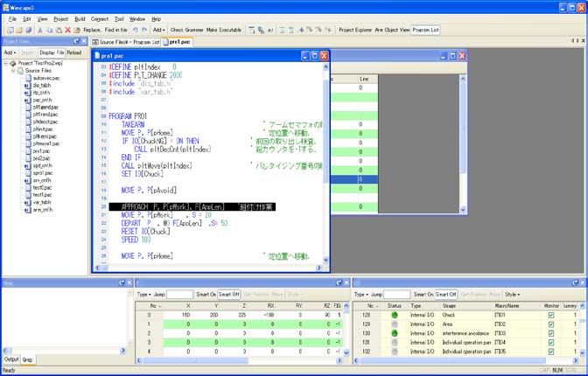This screenshot has height=376, width=588.
Task: Toggle Monitor checkbox for I/O 129 Area
Action: [x=551, y=324]
